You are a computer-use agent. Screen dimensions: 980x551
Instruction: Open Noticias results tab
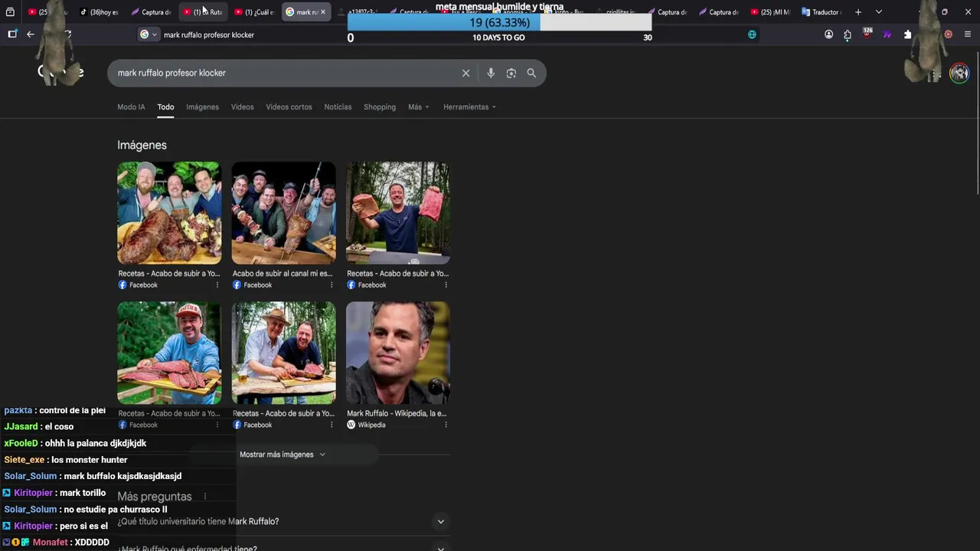click(338, 107)
